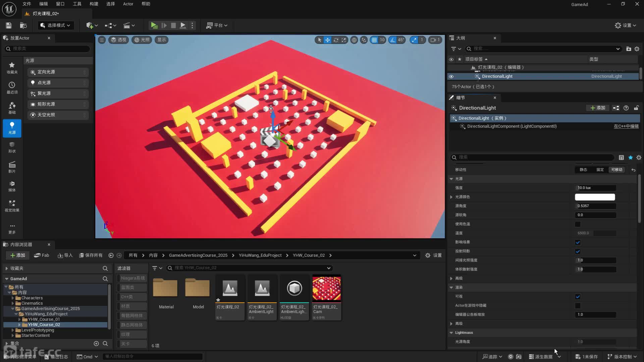Click the Point Light (点光源) item
644x362 pixels.
tap(58, 83)
